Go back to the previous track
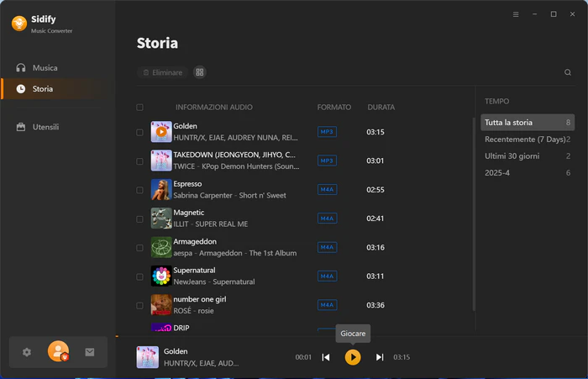This screenshot has height=379, width=588. tap(326, 357)
